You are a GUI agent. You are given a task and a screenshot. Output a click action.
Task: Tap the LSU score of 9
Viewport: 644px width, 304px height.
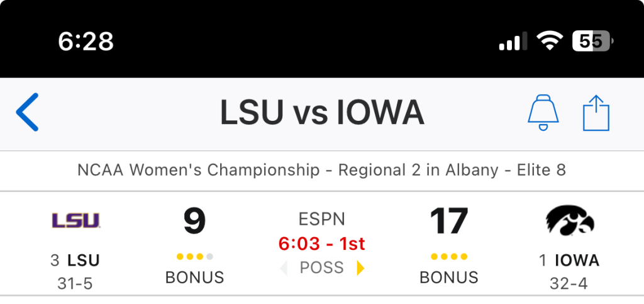[195, 221]
